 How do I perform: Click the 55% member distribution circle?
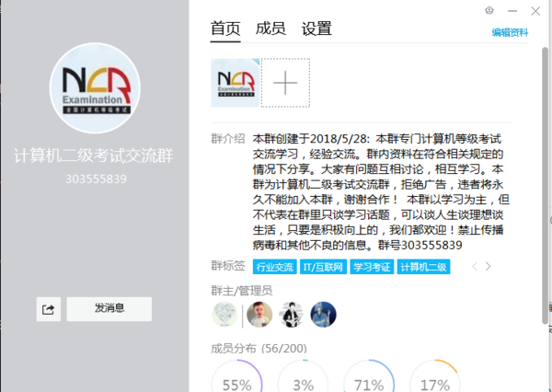click(x=237, y=375)
